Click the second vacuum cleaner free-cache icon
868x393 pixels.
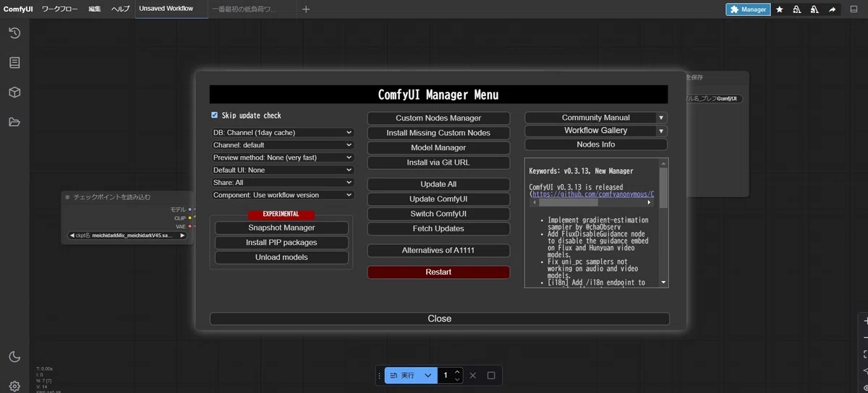click(814, 9)
